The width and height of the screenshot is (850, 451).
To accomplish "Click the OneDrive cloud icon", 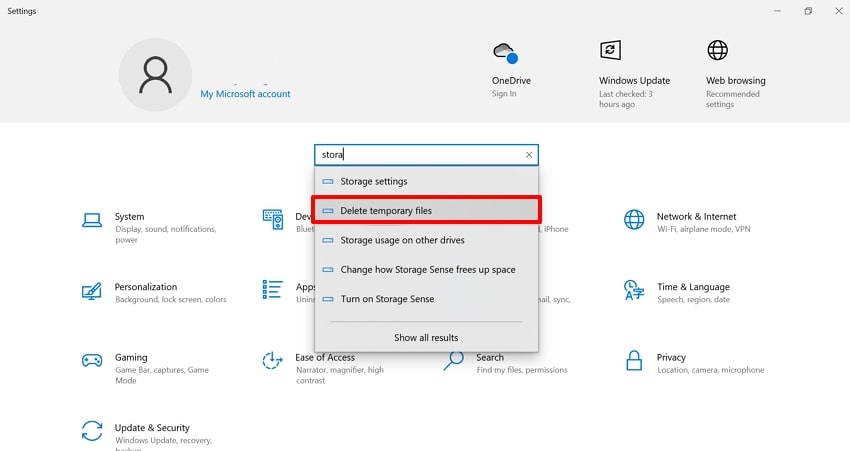I will tap(505, 52).
